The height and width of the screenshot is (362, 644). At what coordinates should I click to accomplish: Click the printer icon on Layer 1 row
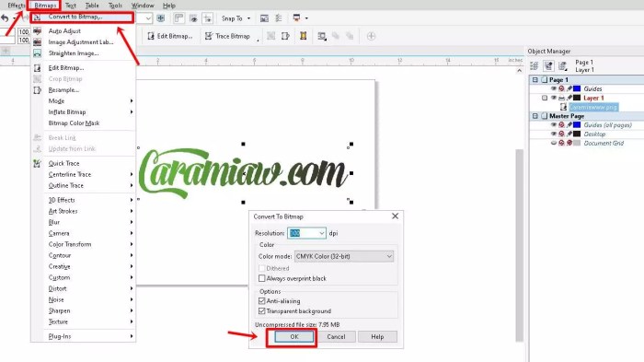pyautogui.click(x=561, y=98)
